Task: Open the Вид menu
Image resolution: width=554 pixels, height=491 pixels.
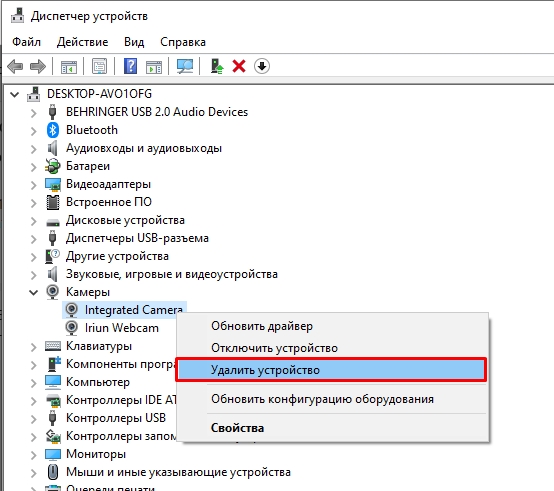Action: (x=134, y=42)
